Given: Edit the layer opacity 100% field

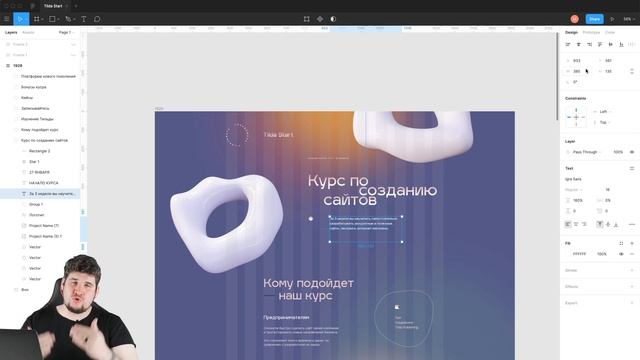Looking at the screenshot, I should [618, 152].
